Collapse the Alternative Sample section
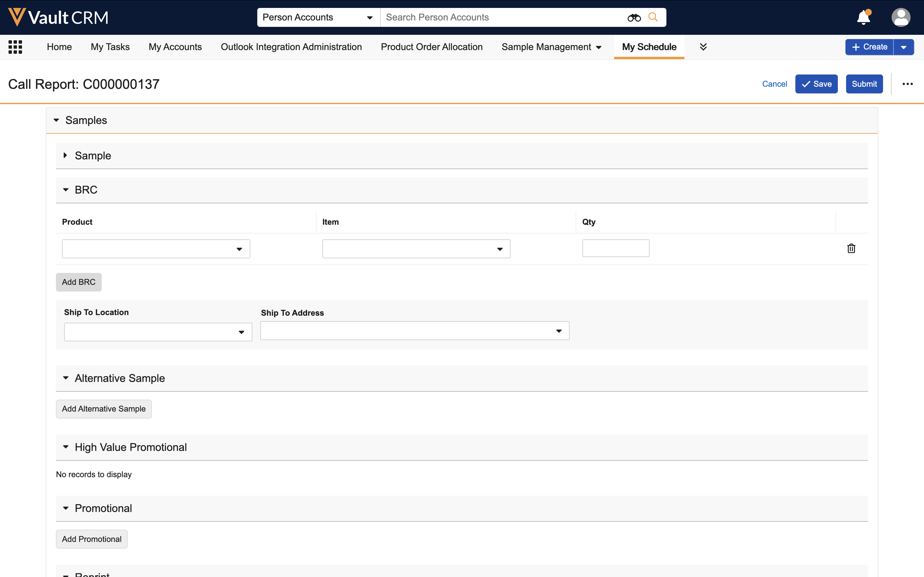The width and height of the screenshot is (924, 577). pyautogui.click(x=66, y=378)
